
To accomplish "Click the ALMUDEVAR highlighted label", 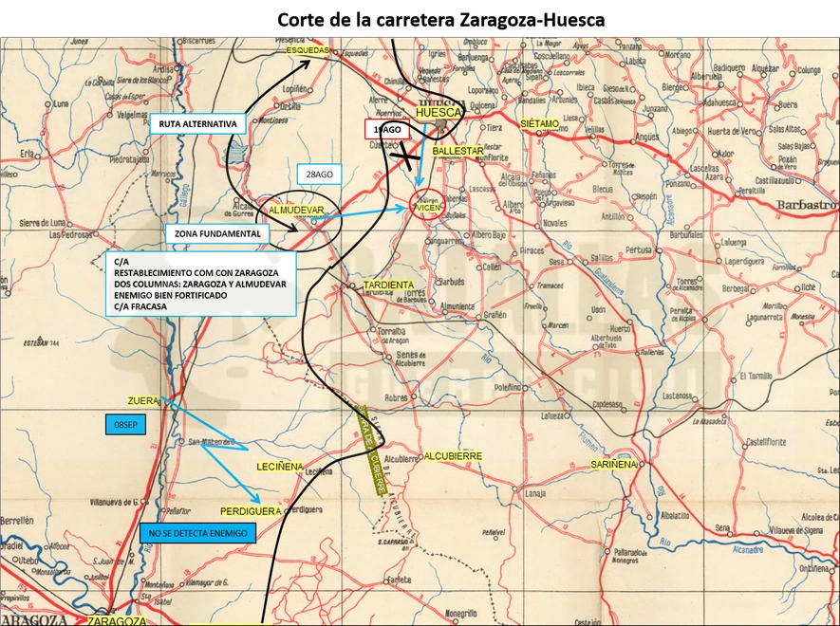I will click(296, 211).
